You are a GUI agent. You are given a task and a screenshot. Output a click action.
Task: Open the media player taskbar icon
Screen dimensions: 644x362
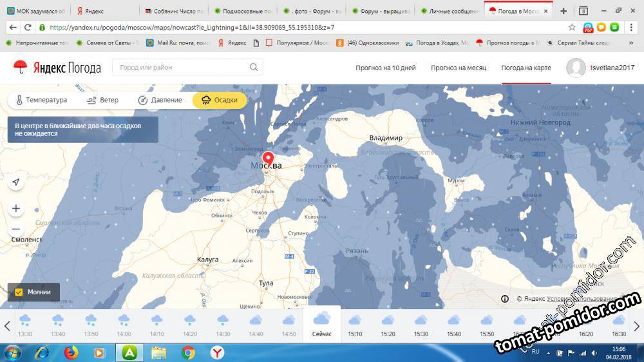[99, 353]
